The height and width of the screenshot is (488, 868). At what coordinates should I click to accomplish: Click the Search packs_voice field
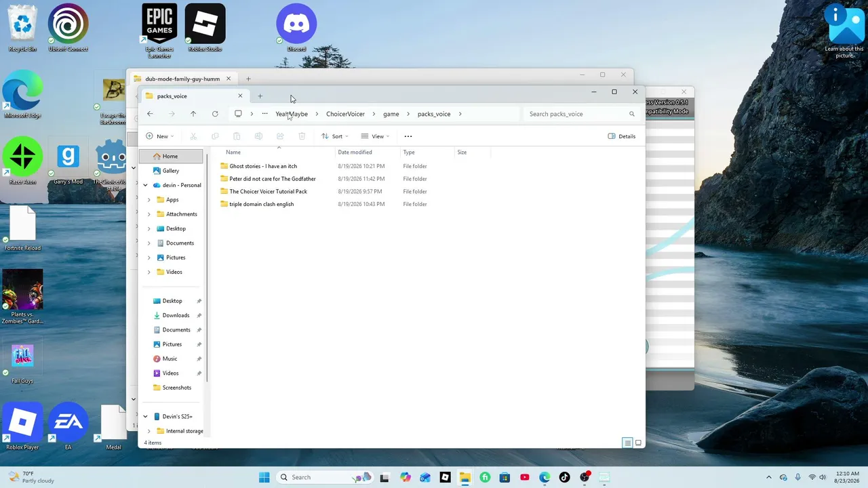(581, 114)
